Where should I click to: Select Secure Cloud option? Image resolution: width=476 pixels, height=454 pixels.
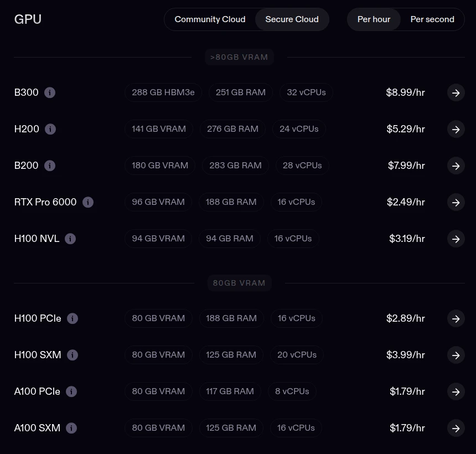coord(292,19)
